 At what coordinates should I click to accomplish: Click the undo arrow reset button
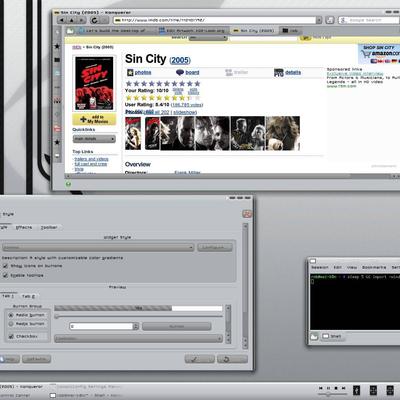pyautogui.click(x=232, y=359)
